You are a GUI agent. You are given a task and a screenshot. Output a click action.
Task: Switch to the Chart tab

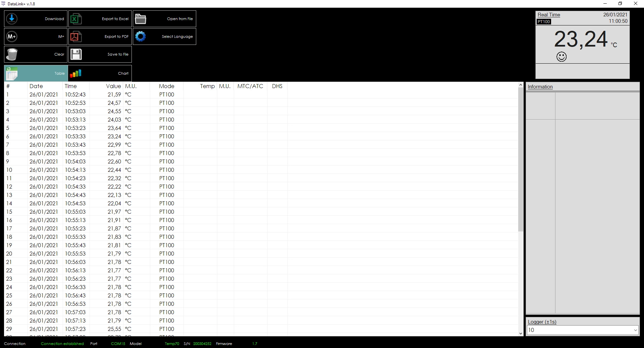(x=100, y=73)
